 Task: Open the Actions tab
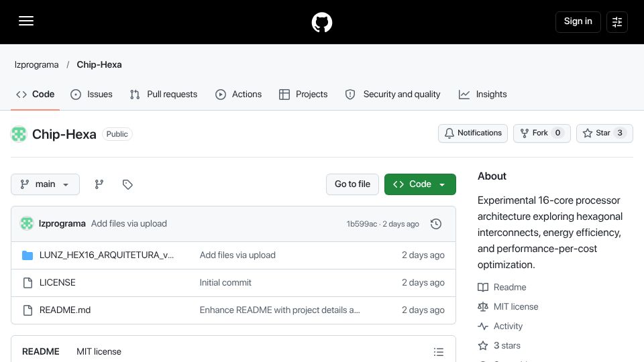pos(238,95)
